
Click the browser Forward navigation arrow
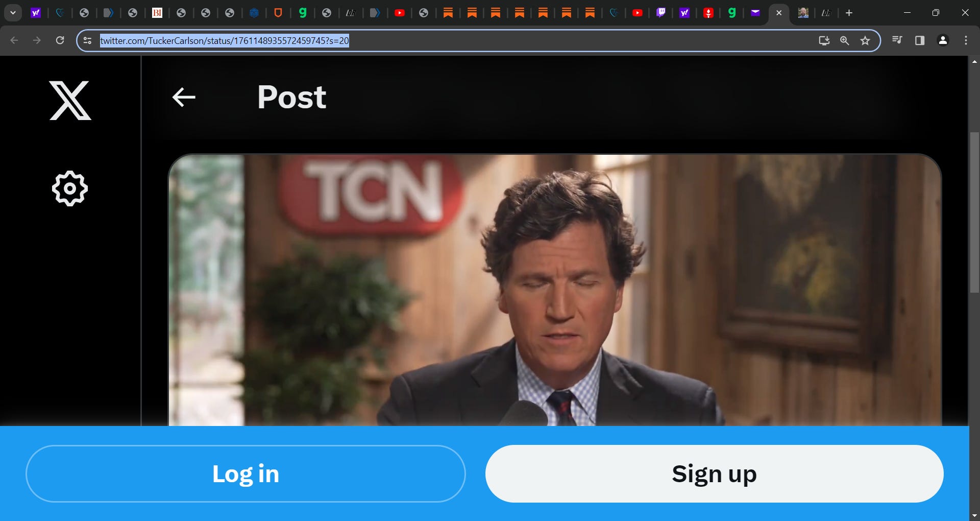pyautogui.click(x=37, y=40)
